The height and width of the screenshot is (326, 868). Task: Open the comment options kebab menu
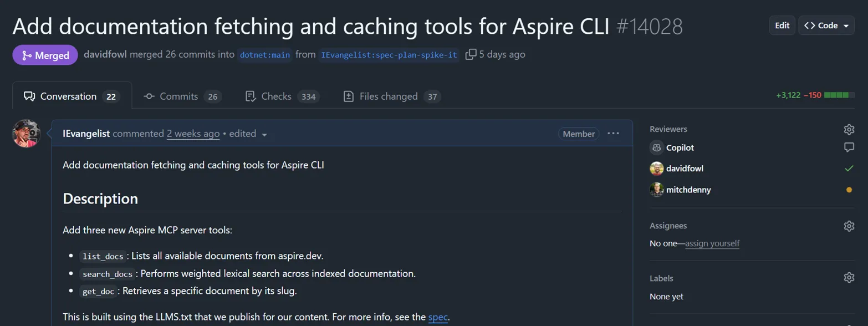(x=612, y=133)
